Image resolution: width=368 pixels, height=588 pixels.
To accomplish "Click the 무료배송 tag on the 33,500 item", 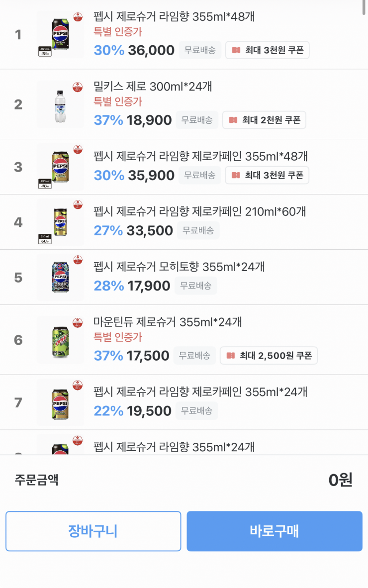I will tap(198, 230).
